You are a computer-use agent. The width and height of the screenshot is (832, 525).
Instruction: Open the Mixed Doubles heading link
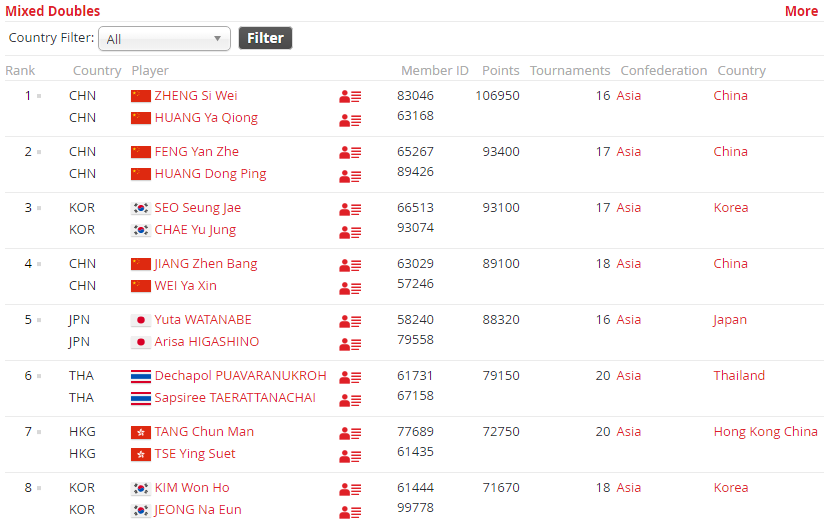click(x=53, y=11)
